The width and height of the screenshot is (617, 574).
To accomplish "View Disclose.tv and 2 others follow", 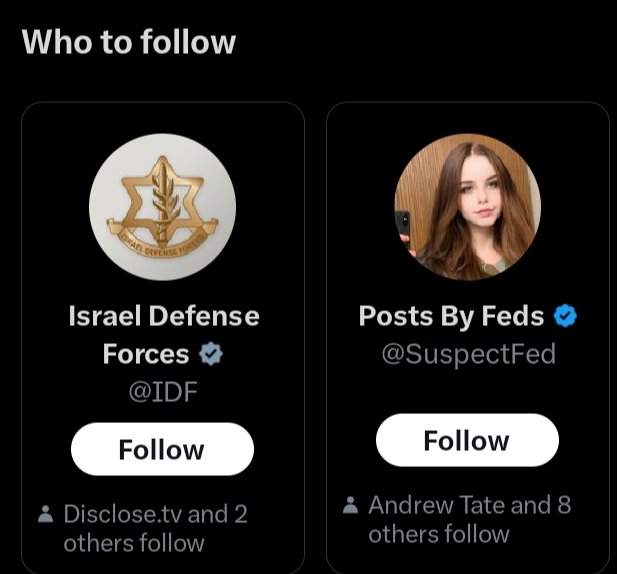I will tap(155, 529).
